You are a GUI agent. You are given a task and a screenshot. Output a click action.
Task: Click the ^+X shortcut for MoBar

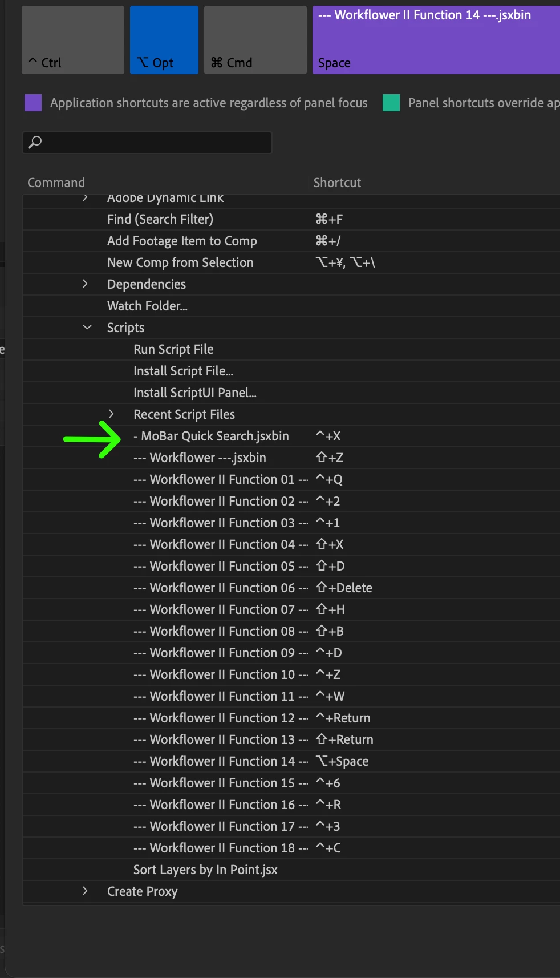tap(328, 436)
